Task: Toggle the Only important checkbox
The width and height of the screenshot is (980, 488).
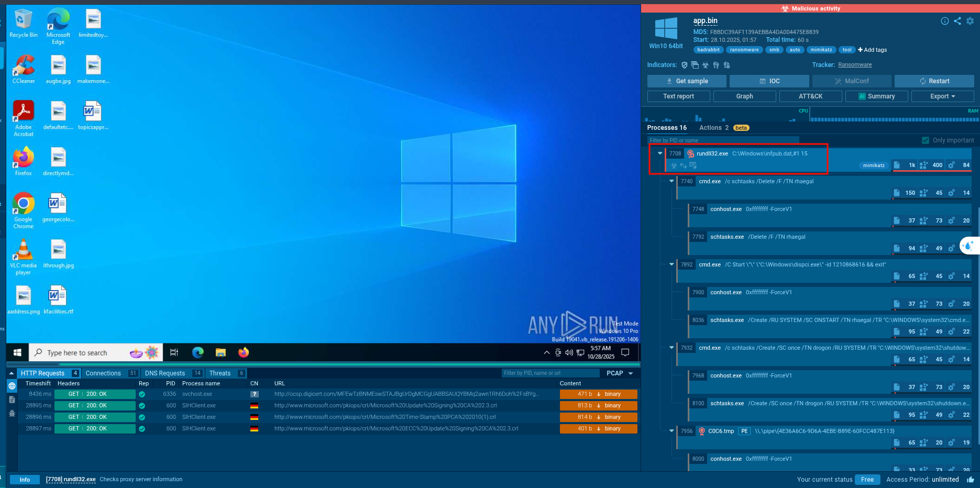Action: click(x=926, y=140)
